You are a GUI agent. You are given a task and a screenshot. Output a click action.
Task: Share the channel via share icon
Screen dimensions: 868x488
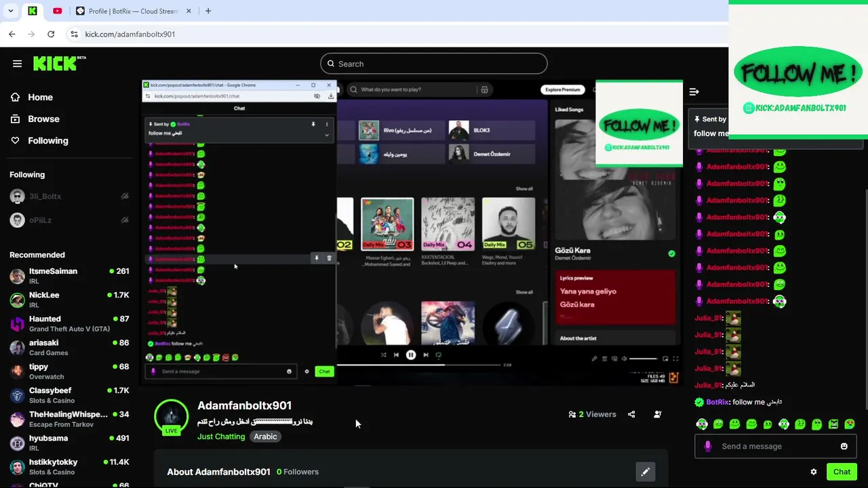pos(631,414)
